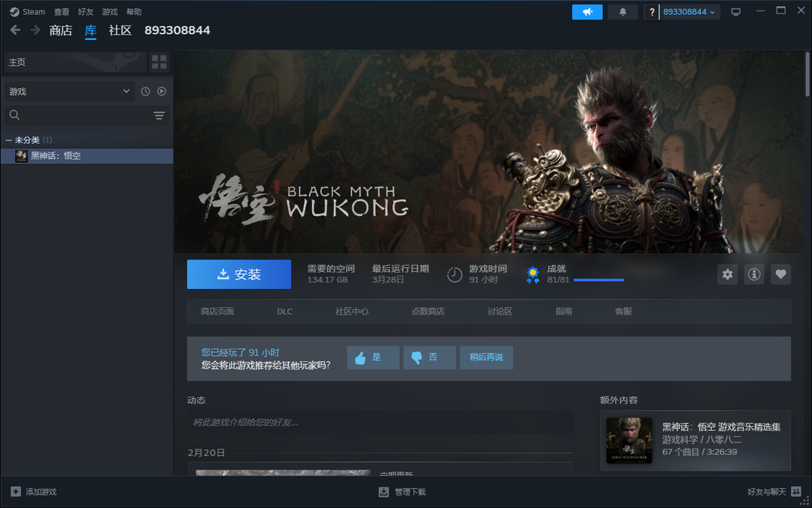
Task: Maximize the Steam window
Action: pos(781,11)
